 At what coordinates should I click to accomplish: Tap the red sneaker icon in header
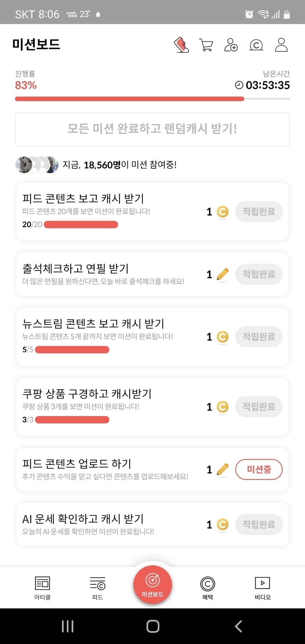pyautogui.click(x=181, y=45)
